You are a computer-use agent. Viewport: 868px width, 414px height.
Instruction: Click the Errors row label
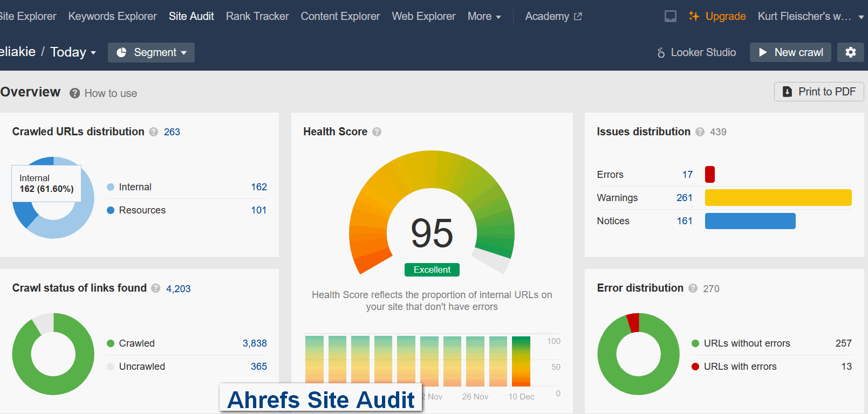pyautogui.click(x=610, y=175)
